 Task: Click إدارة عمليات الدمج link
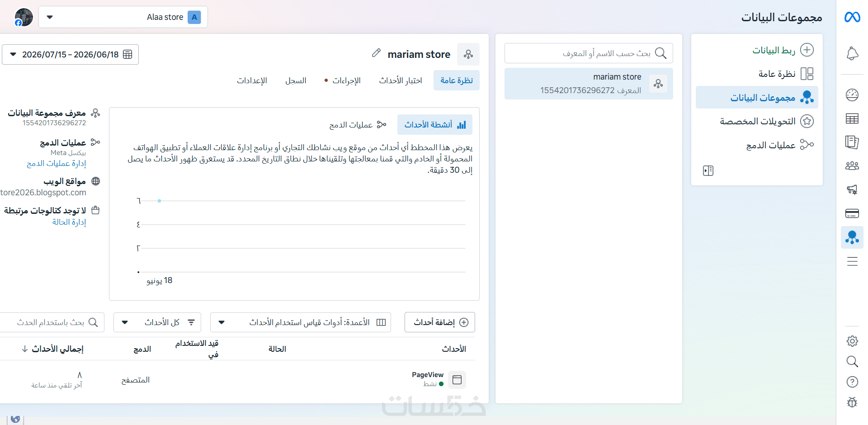tap(57, 164)
